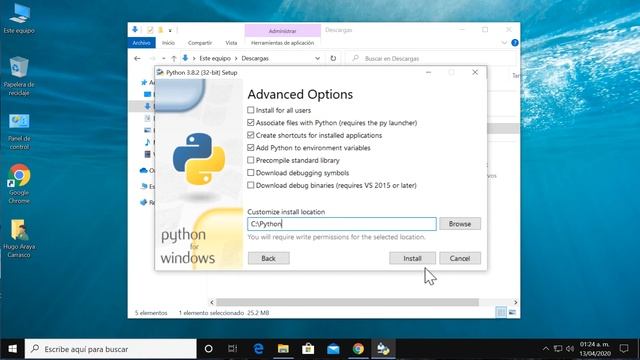Select Panel de control desktop icon

coord(19,131)
